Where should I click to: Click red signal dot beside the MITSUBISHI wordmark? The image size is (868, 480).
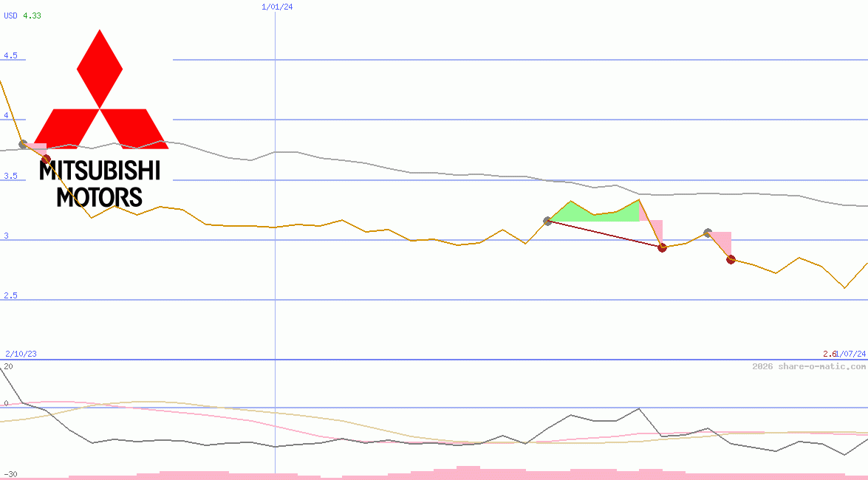pyautogui.click(x=47, y=160)
